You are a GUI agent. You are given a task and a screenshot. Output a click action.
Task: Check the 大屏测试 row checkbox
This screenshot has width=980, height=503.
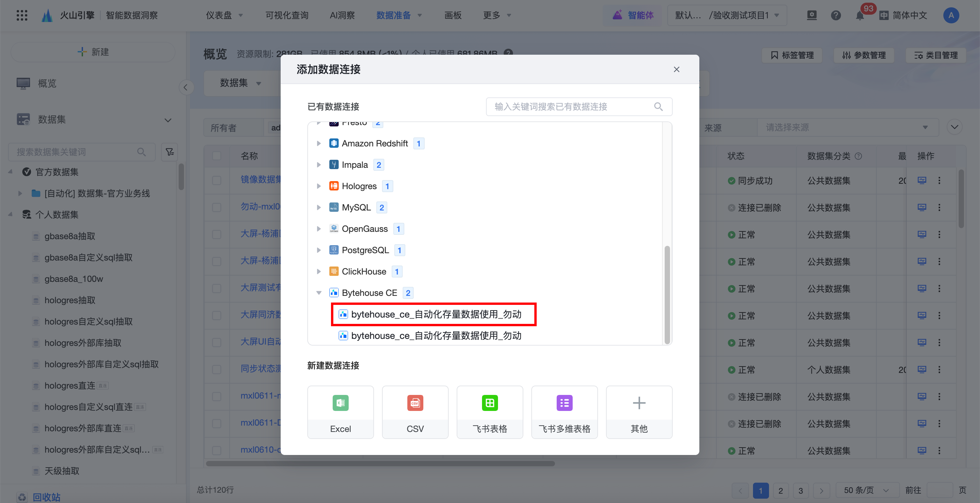[x=216, y=288]
